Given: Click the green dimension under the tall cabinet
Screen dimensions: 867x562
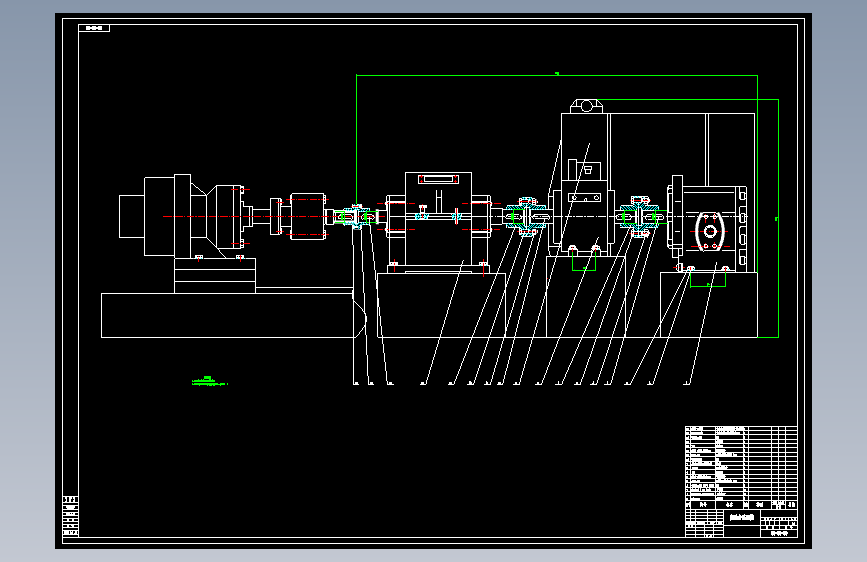Looking at the screenshot, I should click(x=584, y=261).
